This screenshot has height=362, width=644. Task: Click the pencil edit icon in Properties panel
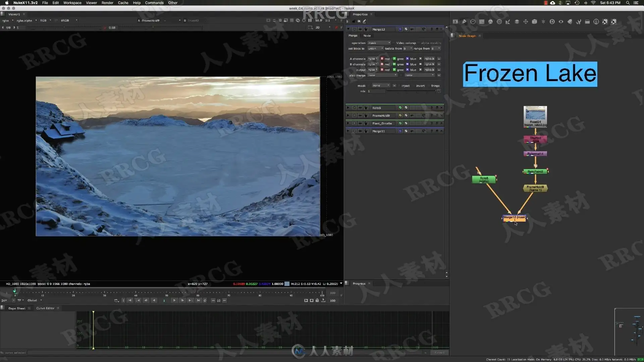pos(365,21)
